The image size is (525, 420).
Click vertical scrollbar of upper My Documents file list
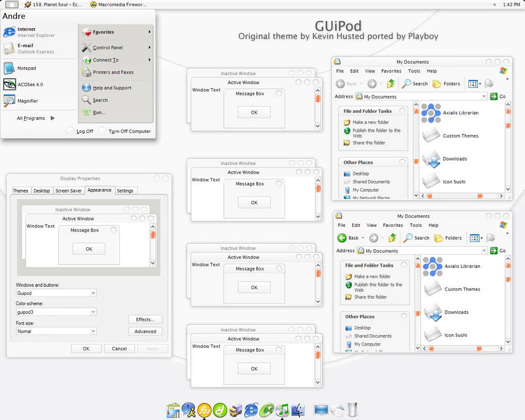pos(508,147)
